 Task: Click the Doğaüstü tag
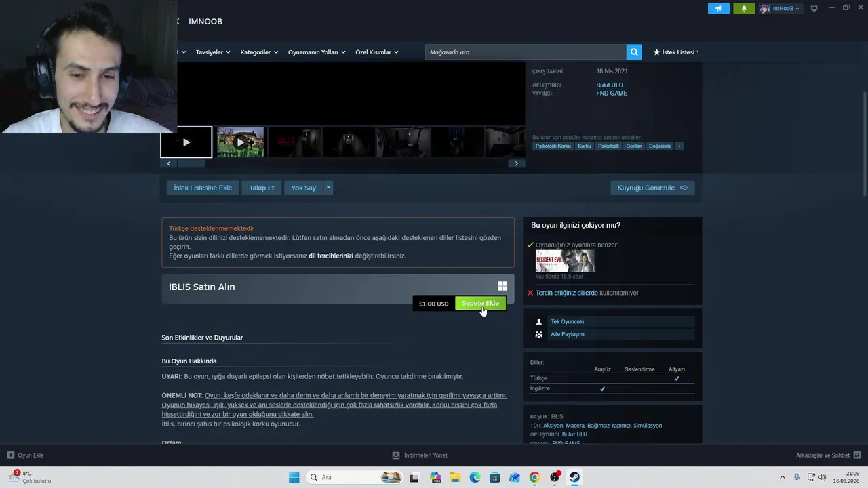(x=660, y=146)
